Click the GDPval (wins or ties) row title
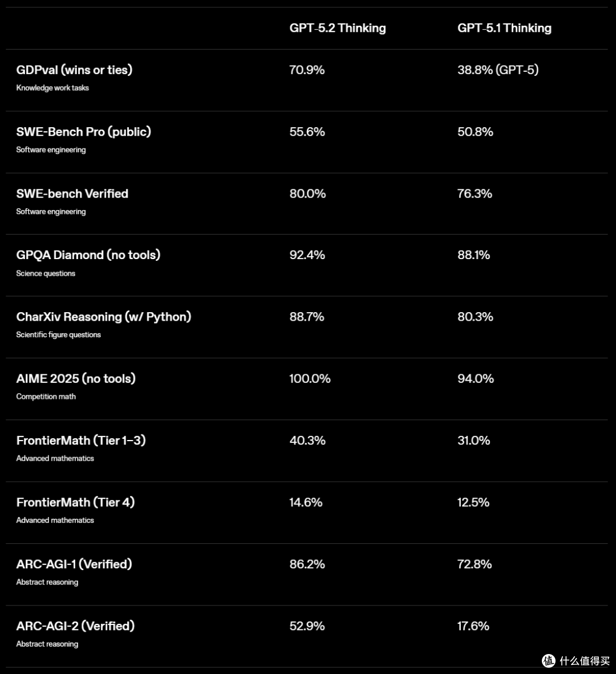The image size is (616, 674). 74,70
